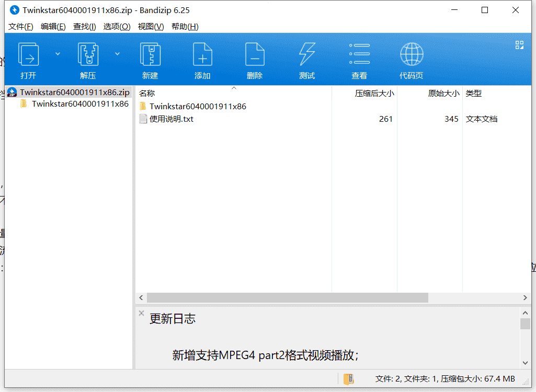Click the Extract (解压) toolbar icon
This screenshot has height=392, width=536.
pos(88,54)
